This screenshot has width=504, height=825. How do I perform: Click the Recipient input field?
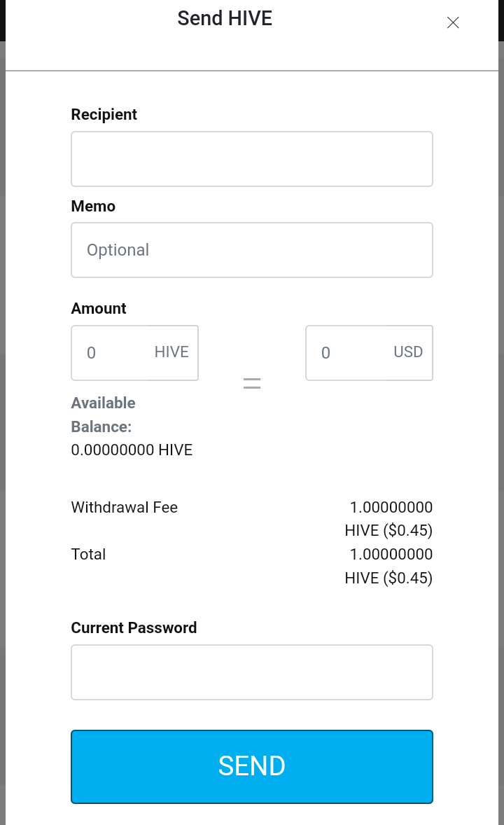[x=252, y=159]
